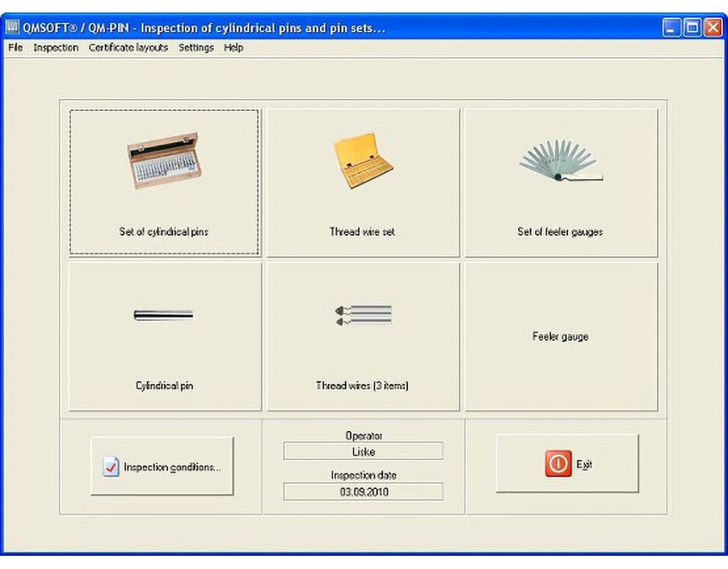Viewport: 728px width, 569px height.
Task: Open the File menu
Action: [15, 48]
